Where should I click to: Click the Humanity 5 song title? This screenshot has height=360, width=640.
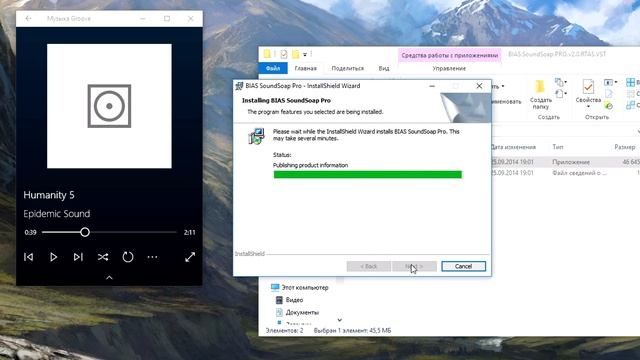[49, 195]
